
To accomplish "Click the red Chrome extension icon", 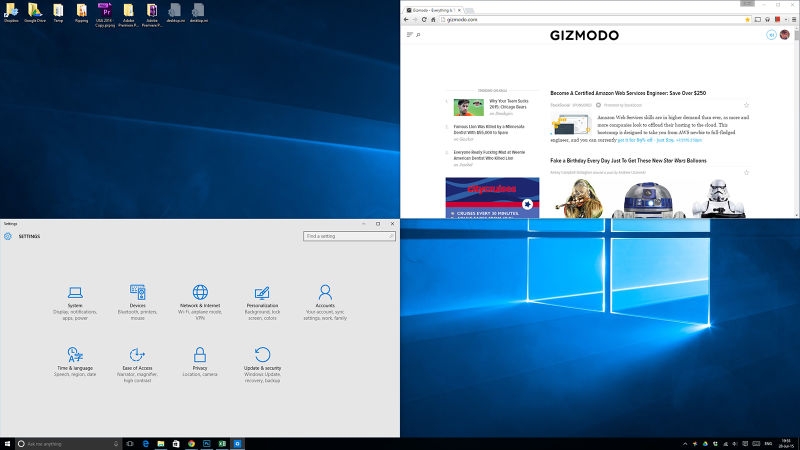I will [778, 19].
